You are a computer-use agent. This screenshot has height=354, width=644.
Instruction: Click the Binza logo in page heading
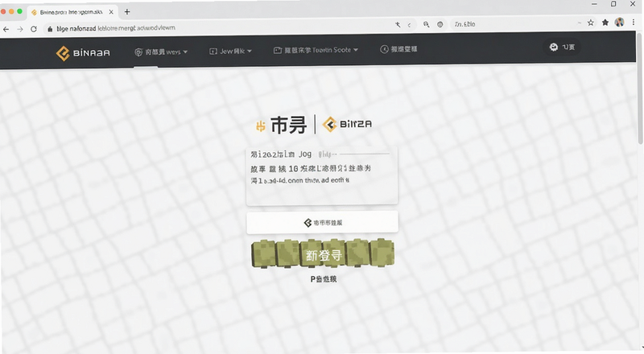[347, 124]
